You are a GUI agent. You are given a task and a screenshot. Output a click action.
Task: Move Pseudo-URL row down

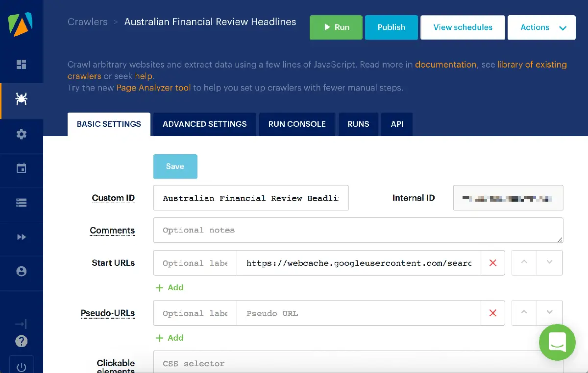(x=550, y=313)
